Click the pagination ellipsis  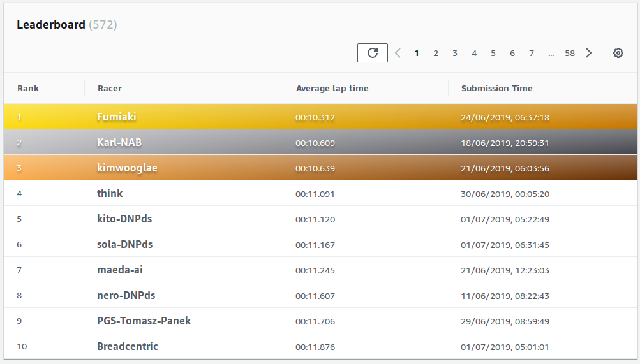(x=551, y=54)
